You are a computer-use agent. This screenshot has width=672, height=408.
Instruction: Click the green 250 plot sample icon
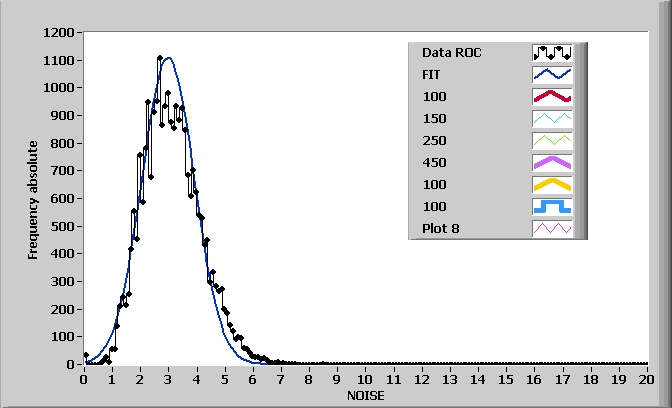coord(551,140)
